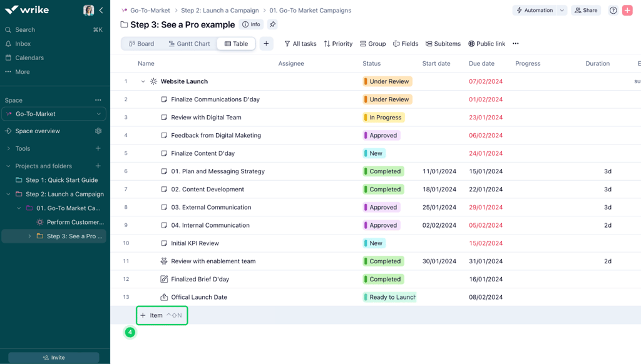Open Public link settings

click(x=486, y=44)
